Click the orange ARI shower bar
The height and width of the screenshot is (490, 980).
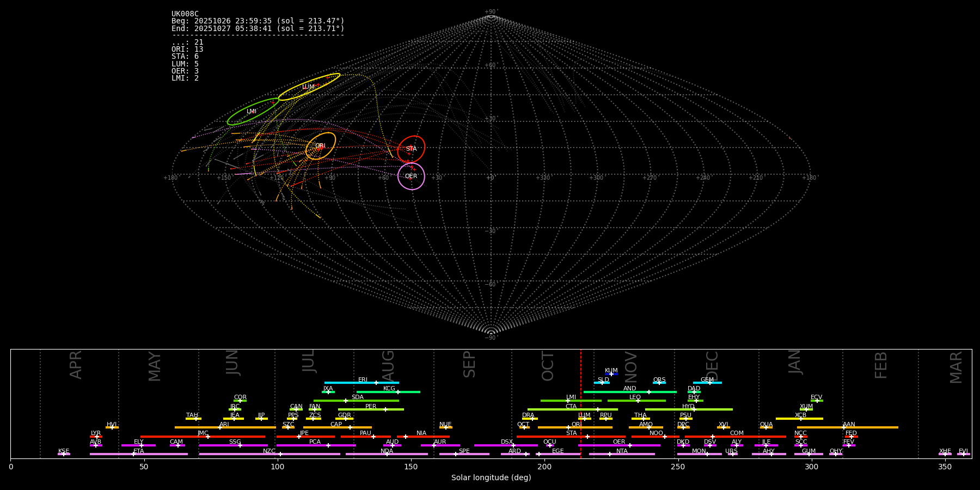(225, 427)
